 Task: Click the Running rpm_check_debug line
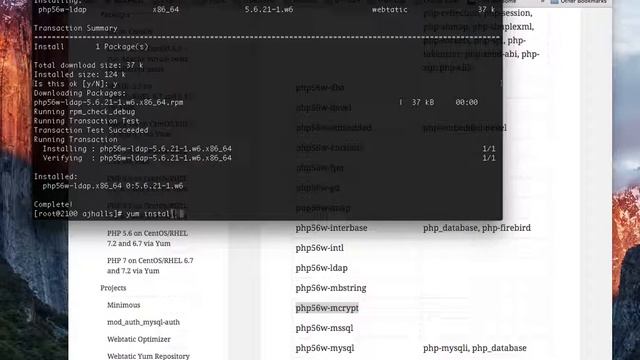pos(84,111)
